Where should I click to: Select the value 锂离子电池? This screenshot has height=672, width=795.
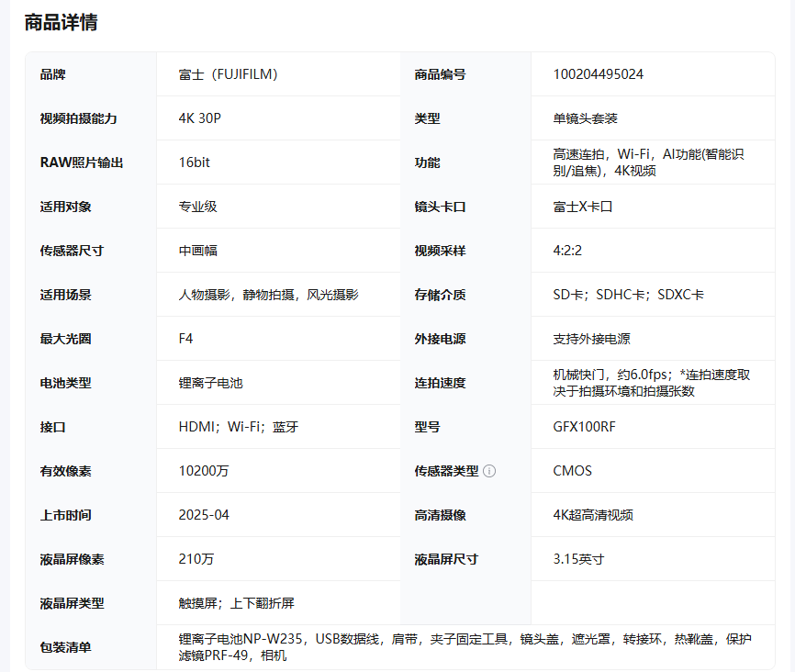pos(211,384)
